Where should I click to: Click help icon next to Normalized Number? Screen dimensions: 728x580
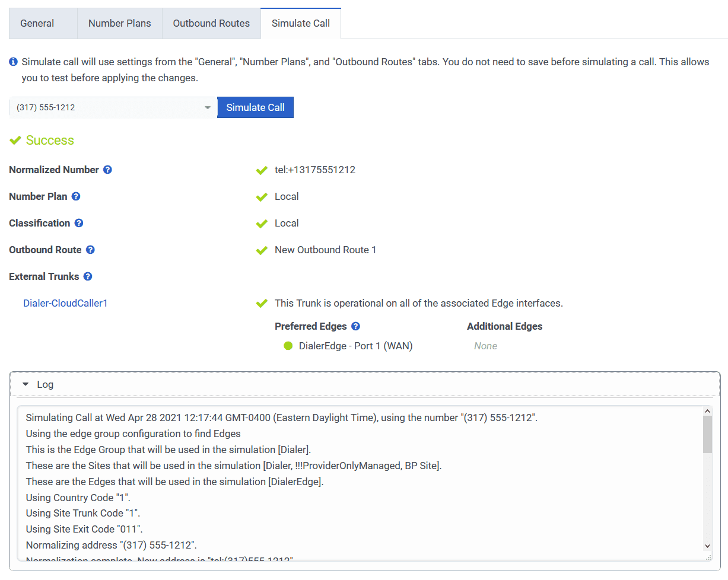point(107,170)
